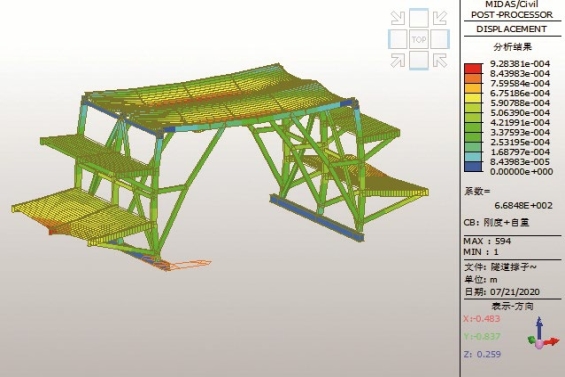Screen dimensions: 565x377
Task: Click the lower edge face of view cube
Action: pos(419,60)
